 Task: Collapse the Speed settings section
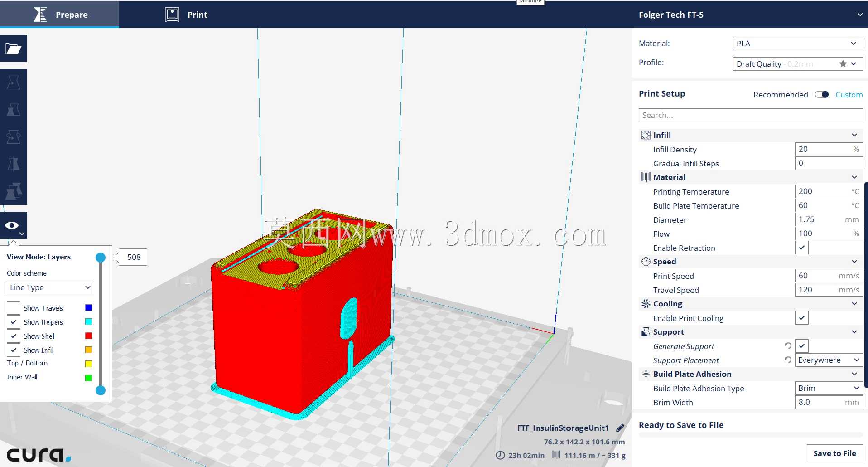(x=854, y=262)
